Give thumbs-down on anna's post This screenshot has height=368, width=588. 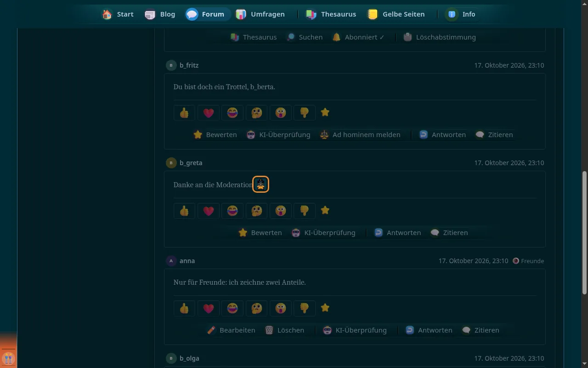coord(304,308)
